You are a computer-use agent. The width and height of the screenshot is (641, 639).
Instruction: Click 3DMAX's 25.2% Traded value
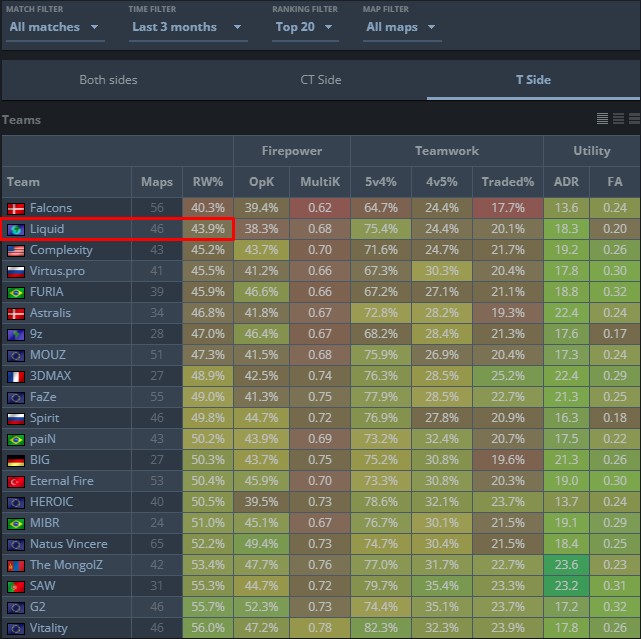[x=508, y=376]
